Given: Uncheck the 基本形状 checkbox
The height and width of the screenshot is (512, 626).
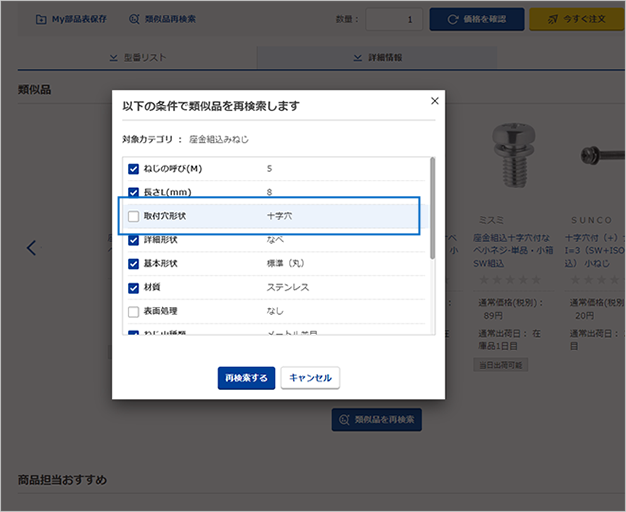Looking at the screenshot, I should [x=134, y=264].
